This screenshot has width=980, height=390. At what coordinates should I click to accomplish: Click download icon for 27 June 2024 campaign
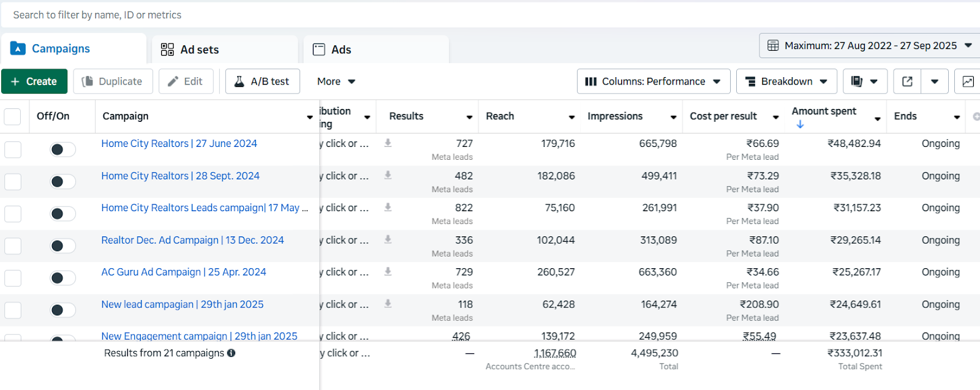tap(388, 143)
